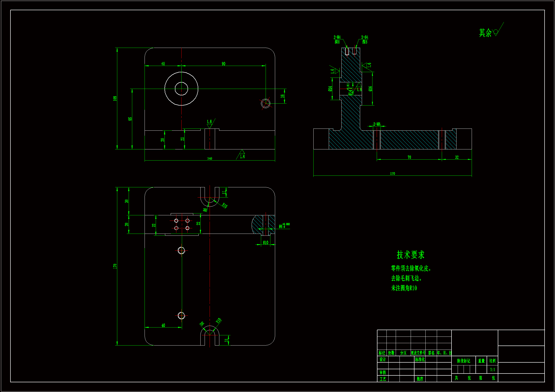Image resolution: width=555 pixels, height=392 pixels.
Task: Click the 零件须去除氧化皮 note line
Action: point(411,268)
